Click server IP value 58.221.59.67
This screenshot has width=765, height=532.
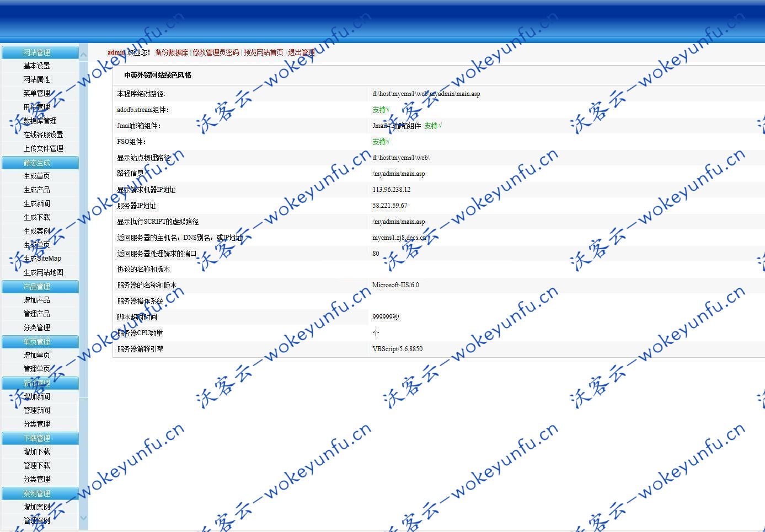point(390,206)
